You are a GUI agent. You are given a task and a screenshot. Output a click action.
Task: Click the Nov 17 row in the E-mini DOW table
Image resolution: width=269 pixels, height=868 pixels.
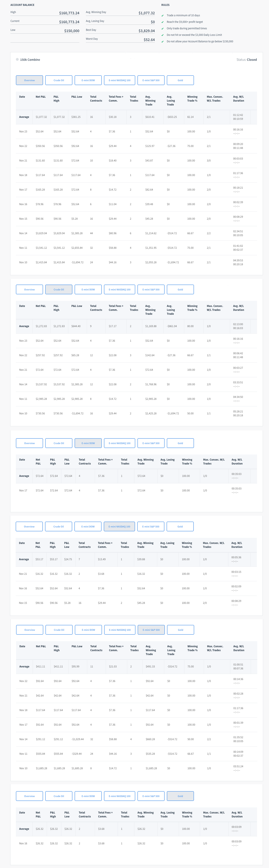[x=135, y=491]
